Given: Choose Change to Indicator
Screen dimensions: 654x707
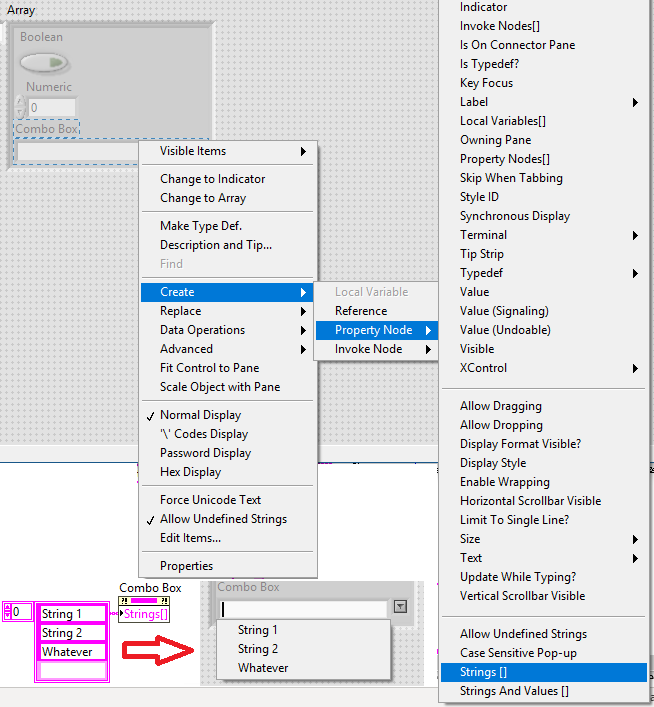Looking at the screenshot, I should pyautogui.click(x=227, y=179).
